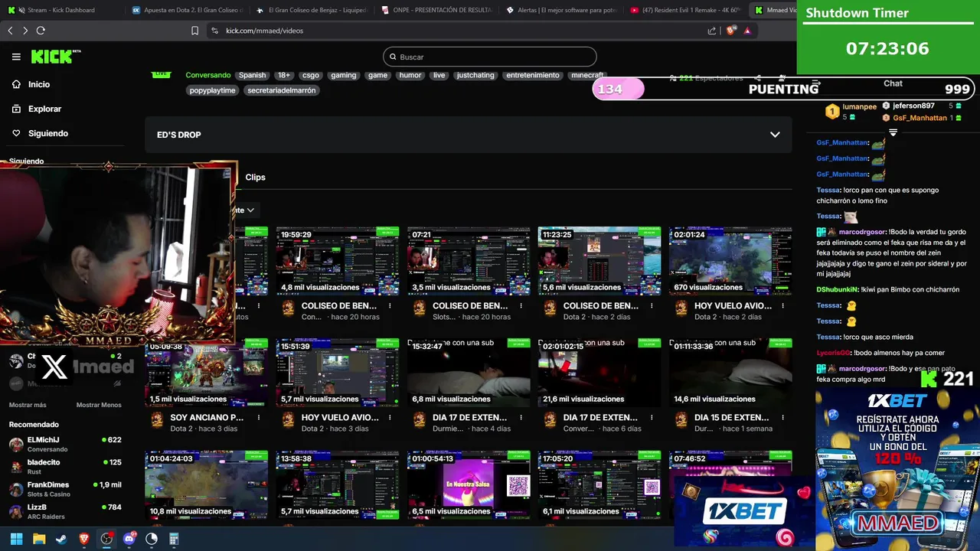Collapse chat with the arrow icon
Image resolution: width=980 pixels, height=551 pixels.
coord(816,83)
